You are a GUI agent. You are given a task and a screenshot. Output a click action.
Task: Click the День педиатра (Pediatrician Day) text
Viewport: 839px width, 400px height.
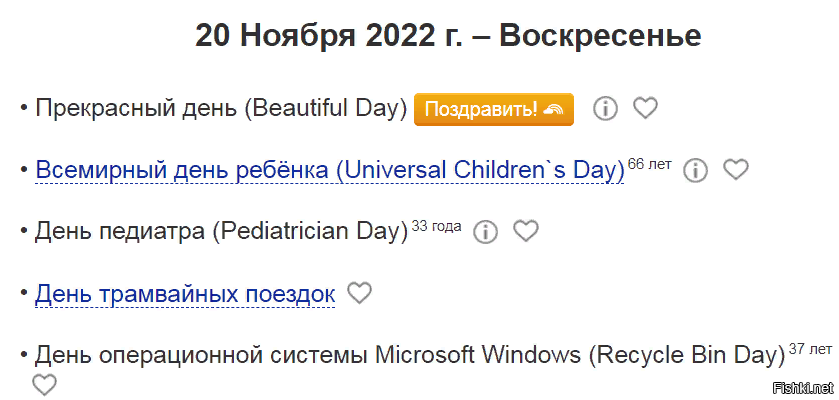[x=221, y=232]
